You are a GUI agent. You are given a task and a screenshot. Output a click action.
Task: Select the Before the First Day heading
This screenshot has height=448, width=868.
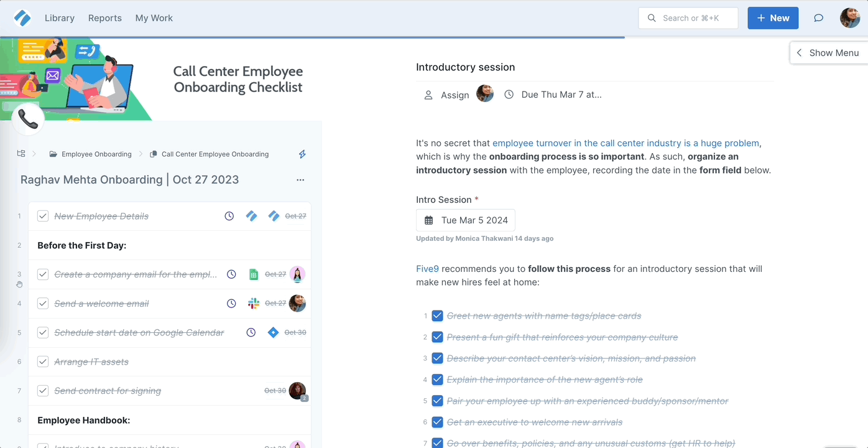click(x=82, y=245)
